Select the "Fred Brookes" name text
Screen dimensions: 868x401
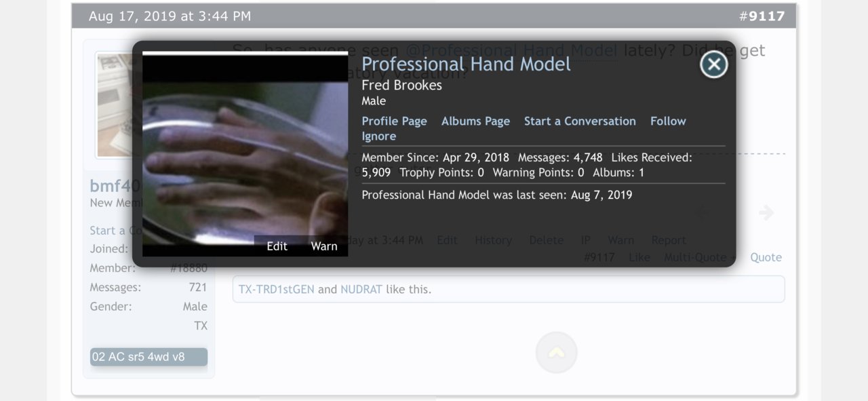(401, 85)
